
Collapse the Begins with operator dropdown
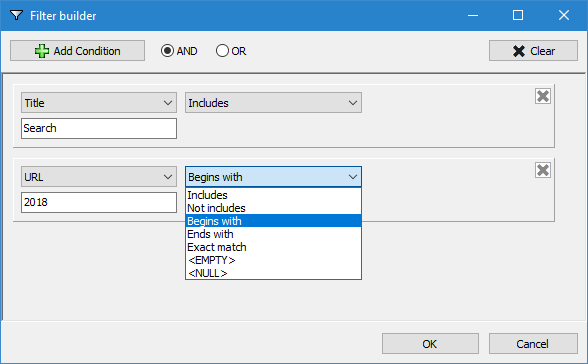point(273,177)
